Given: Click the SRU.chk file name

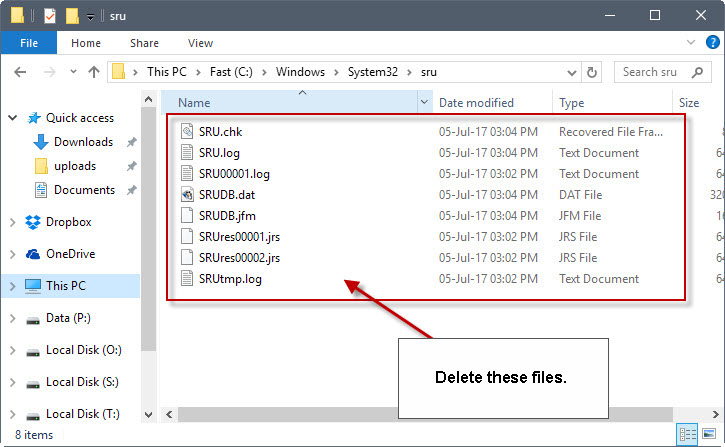Looking at the screenshot, I should tap(221, 132).
